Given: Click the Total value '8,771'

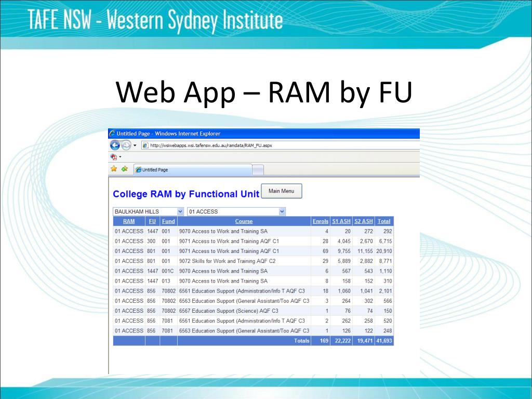Looking at the screenshot, I should (385, 261).
